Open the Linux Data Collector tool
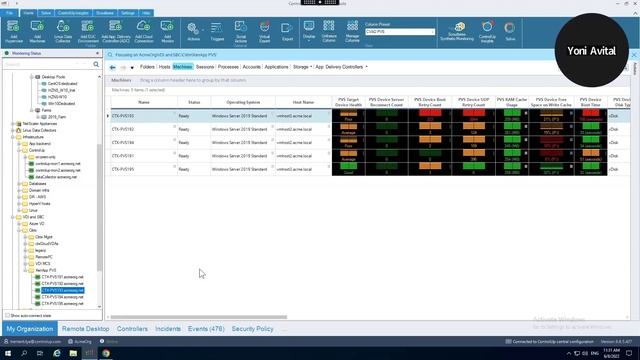Image resolution: width=640 pixels, height=360 pixels. [x=62, y=31]
